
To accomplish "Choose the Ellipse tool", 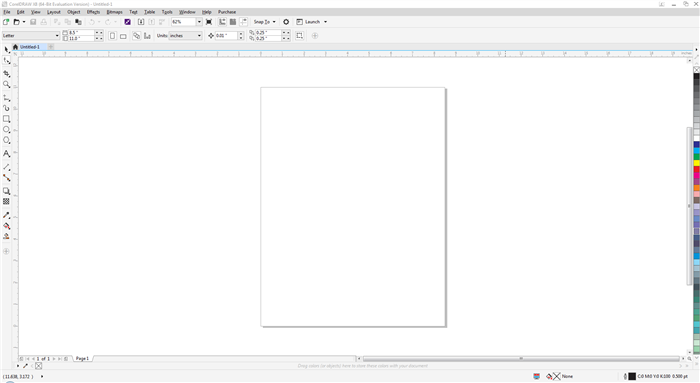I will coord(6,129).
